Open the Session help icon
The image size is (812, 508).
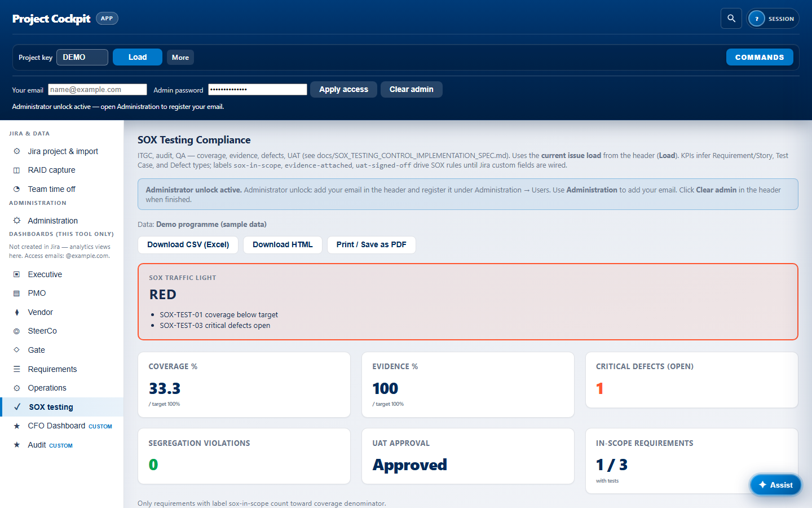point(757,19)
